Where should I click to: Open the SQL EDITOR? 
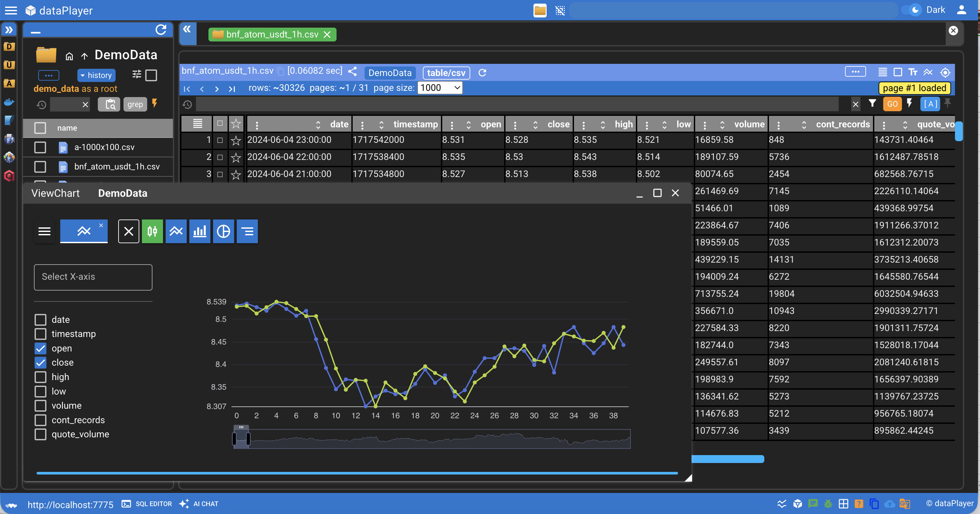(x=147, y=504)
